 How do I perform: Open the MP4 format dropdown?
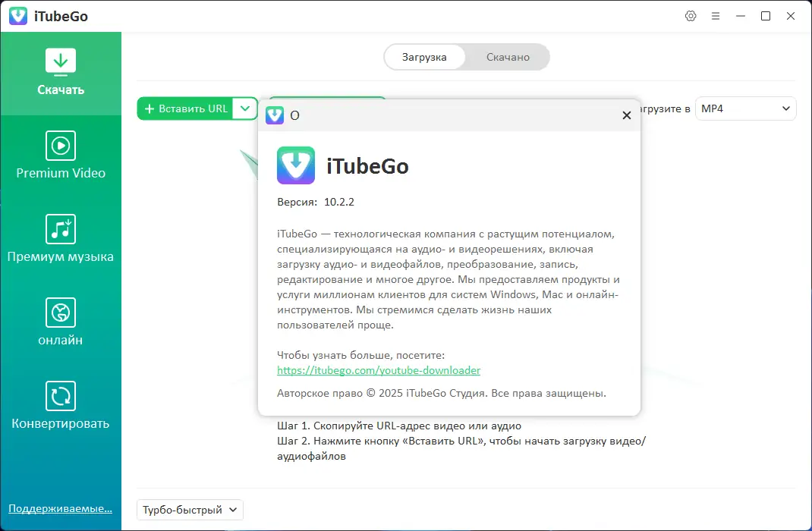pos(745,108)
